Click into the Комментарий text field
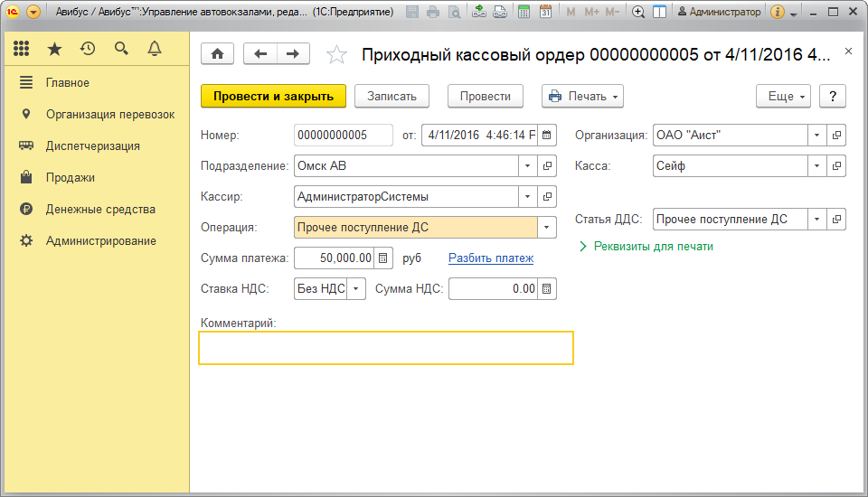 click(385, 348)
